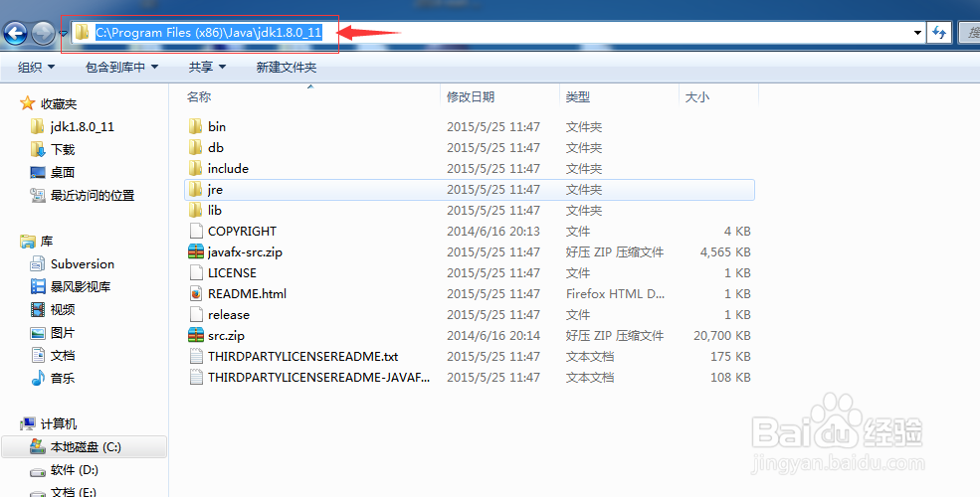The image size is (980, 497).
Task: Open jdk1.8.0_11 favorite in sidebar
Action: tap(82, 127)
